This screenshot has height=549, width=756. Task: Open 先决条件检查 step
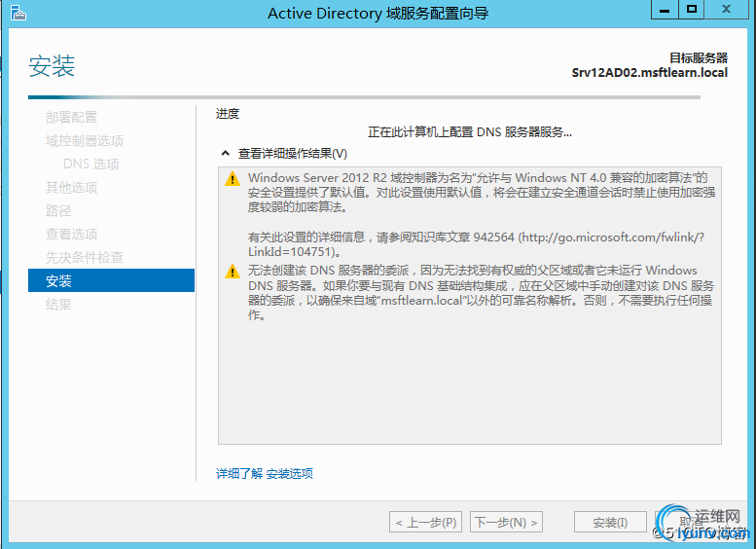[85, 258]
